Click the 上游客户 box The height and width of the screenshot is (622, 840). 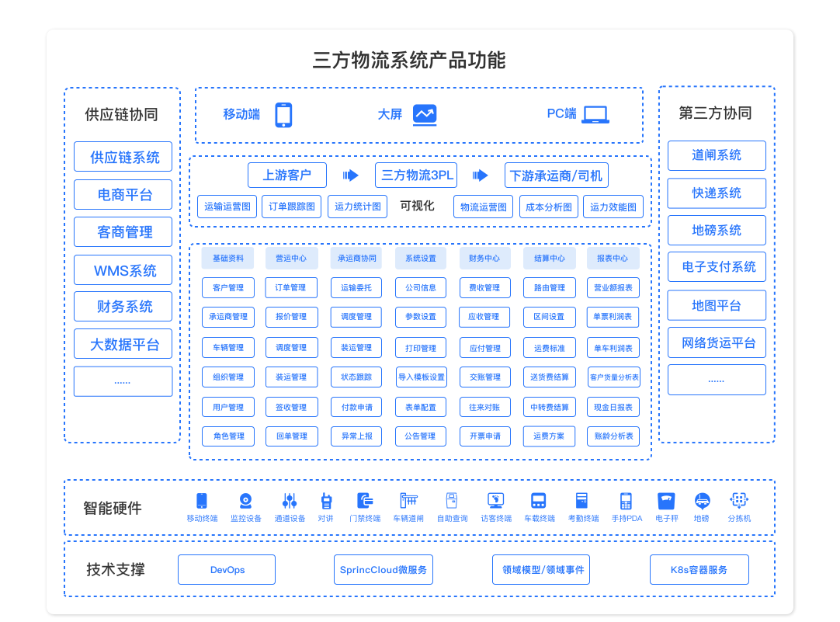coord(287,175)
